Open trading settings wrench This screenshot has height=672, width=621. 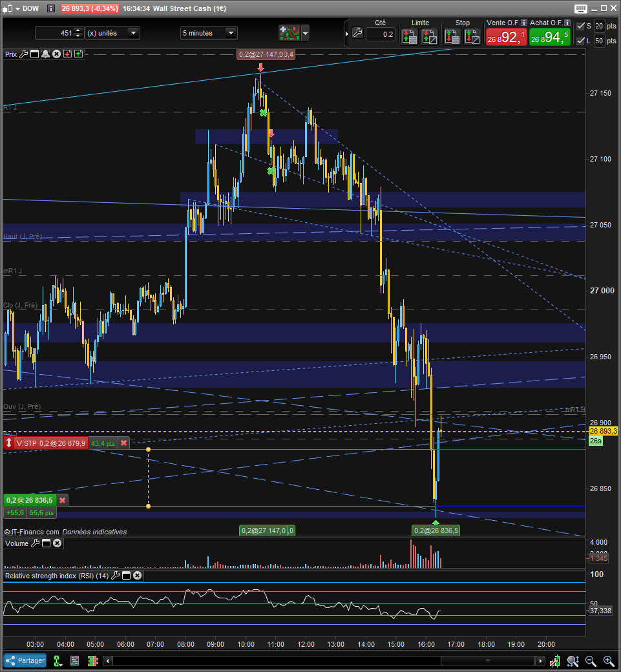tap(357, 33)
